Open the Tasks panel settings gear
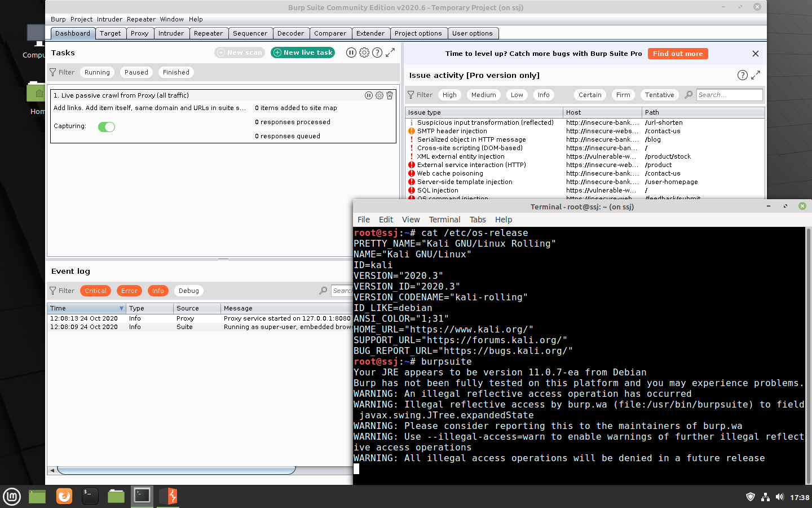The image size is (812, 508). 364,52
